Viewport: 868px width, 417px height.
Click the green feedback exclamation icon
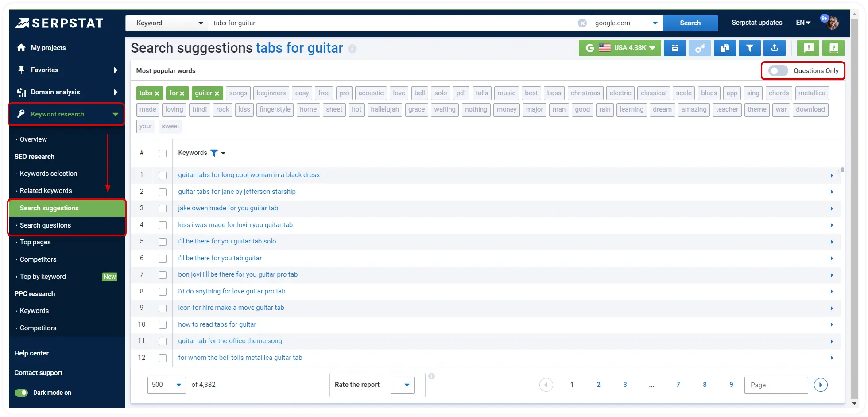[808, 48]
